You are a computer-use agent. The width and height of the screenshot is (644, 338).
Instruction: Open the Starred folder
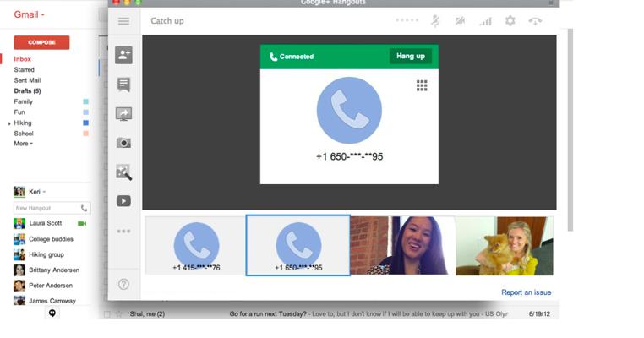25,70
